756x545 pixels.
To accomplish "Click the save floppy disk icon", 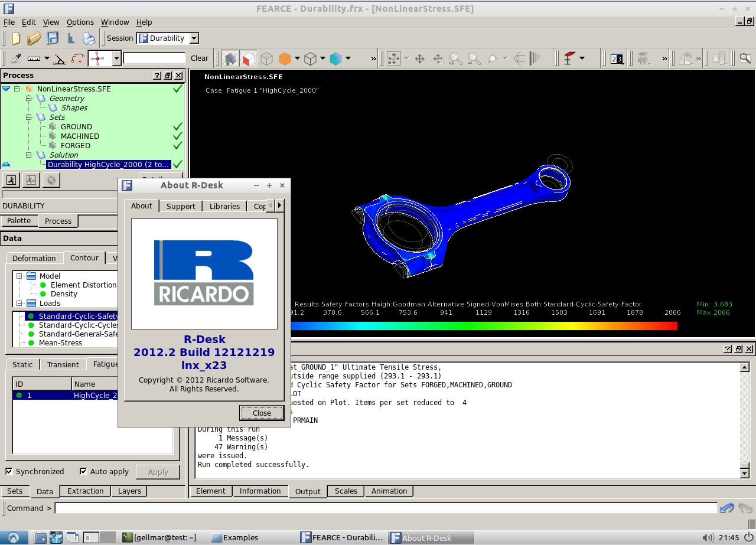I will 53,38.
